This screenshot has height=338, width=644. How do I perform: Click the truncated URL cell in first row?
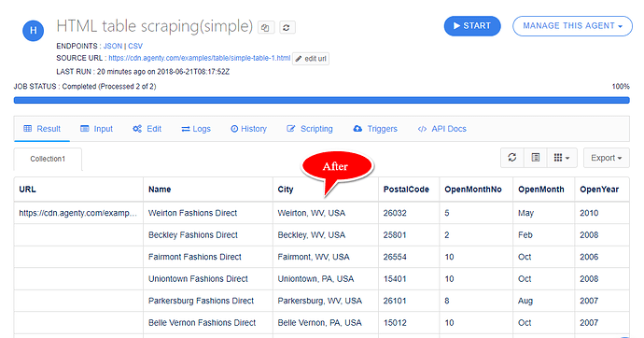[78, 213]
